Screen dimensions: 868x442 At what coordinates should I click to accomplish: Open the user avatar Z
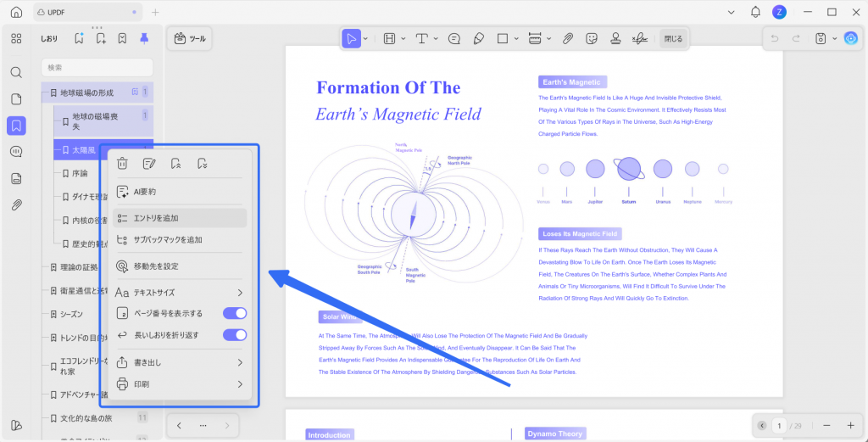779,12
